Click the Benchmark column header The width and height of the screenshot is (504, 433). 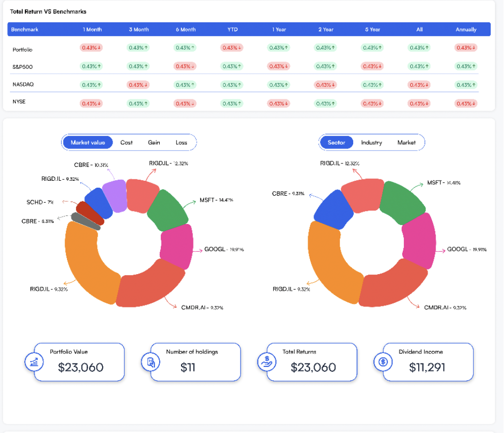click(x=25, y=30)
